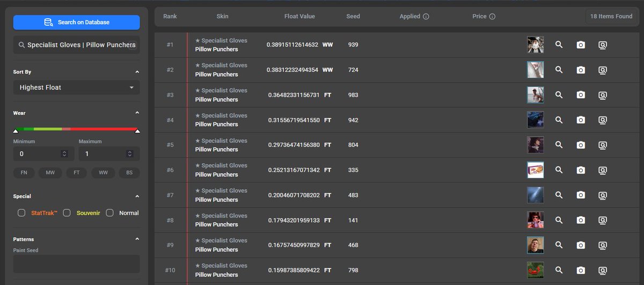Click the Maximum float stepper arrows
This screenshot has width=644, height=285.
pyautogui.click(x=130, y=154)
